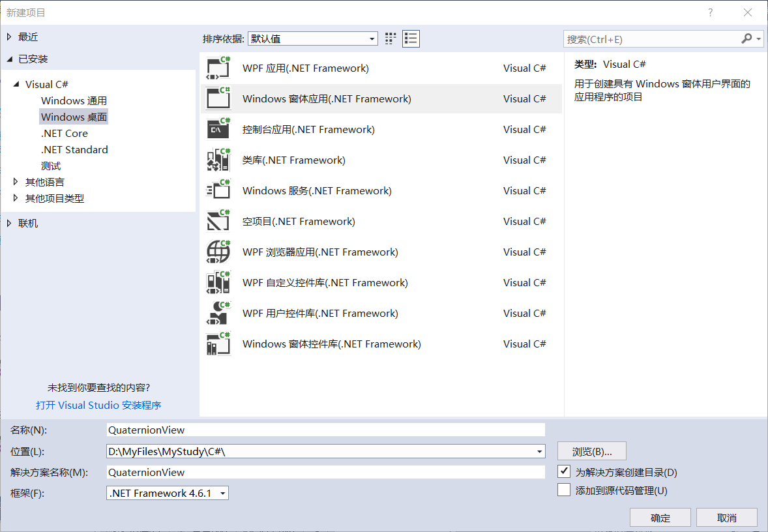
Task: Select Windows 服务(.NET Framework) template
Action: click(381, 190)
